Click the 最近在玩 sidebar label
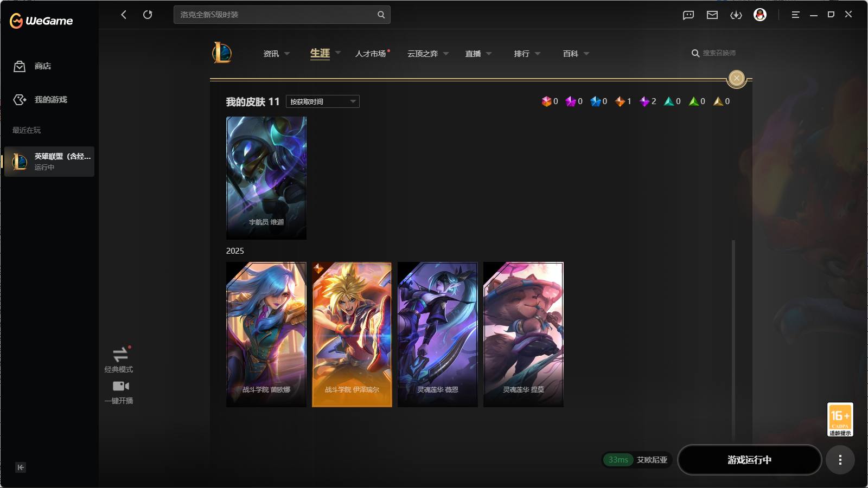The height and width of the screenshot is (488, 868). 27,130
